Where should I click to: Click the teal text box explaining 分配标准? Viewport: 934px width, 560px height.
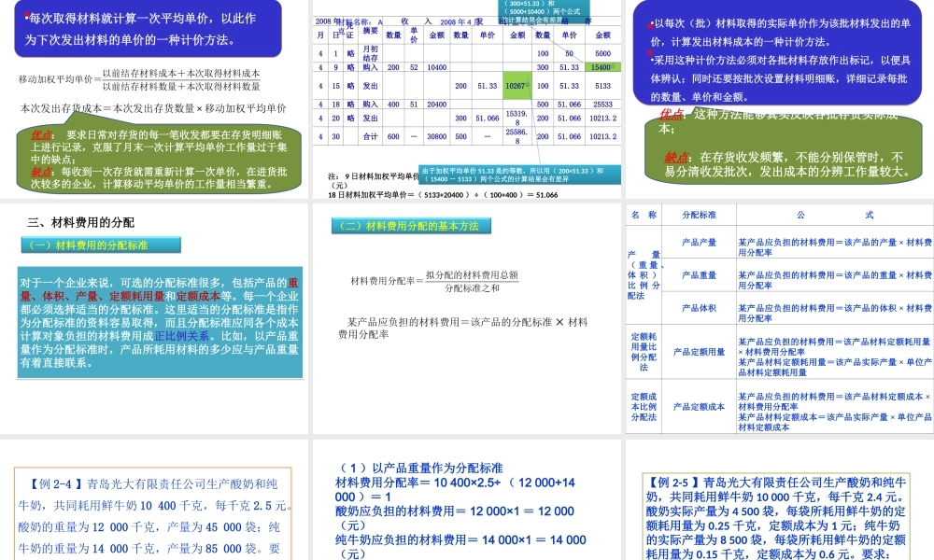(x=161, y=322)
